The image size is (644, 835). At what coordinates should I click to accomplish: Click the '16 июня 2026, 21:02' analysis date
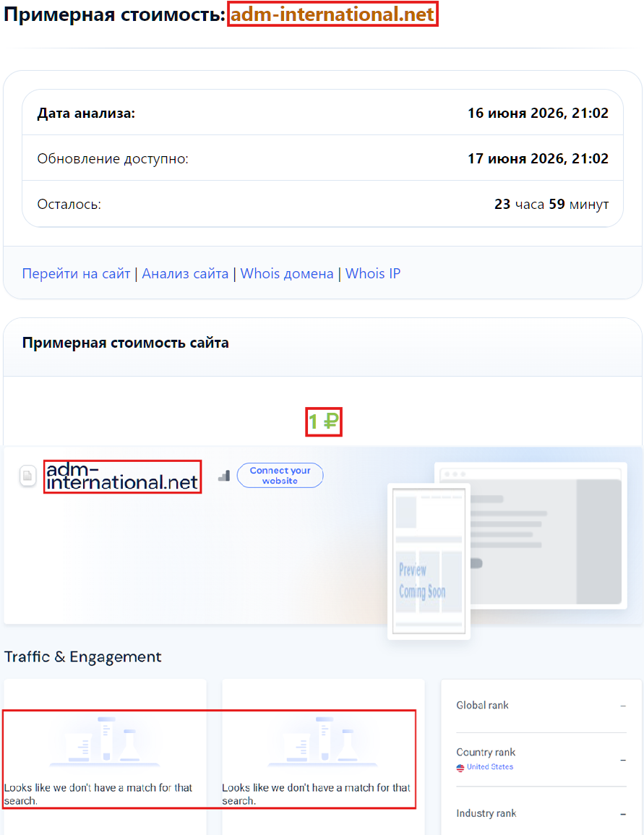tap(538, 113)
